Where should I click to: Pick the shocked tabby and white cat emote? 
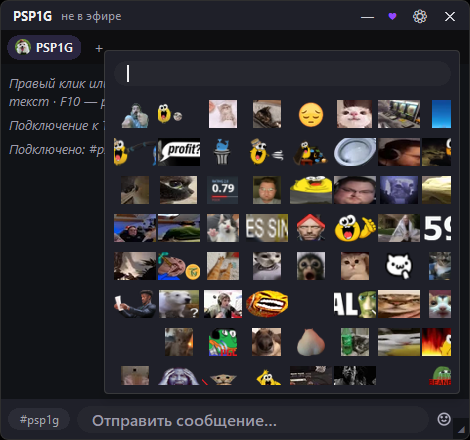[x=223, y=228]
